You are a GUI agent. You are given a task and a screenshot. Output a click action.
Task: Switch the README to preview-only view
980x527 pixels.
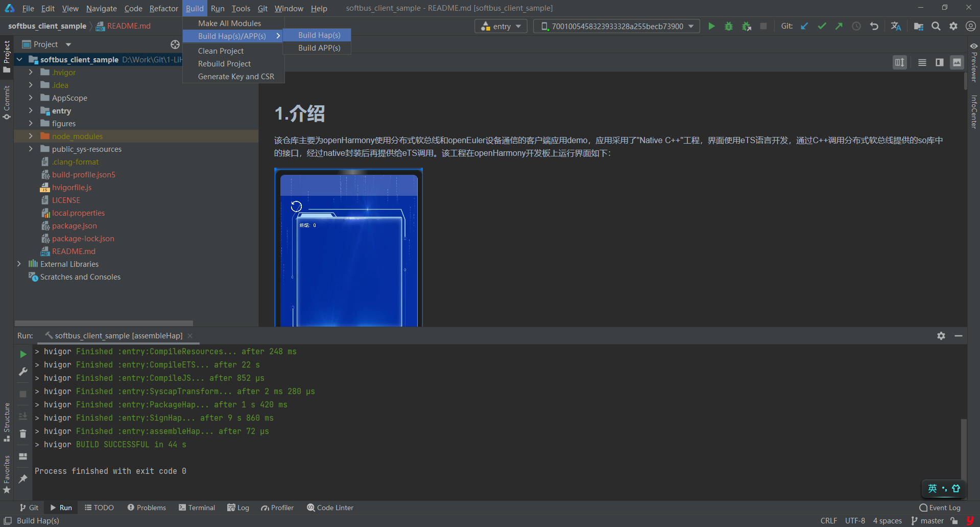tap(957, 62)
